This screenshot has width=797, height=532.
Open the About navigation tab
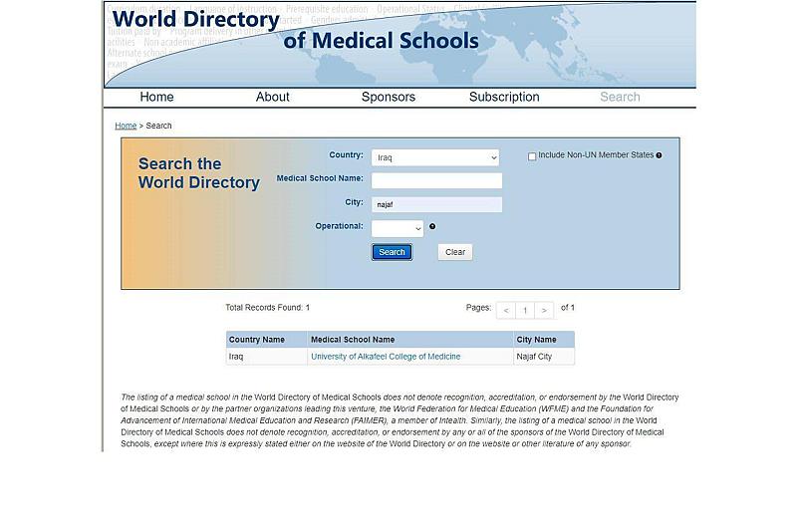pyautogui.click(x=272, y=97)
